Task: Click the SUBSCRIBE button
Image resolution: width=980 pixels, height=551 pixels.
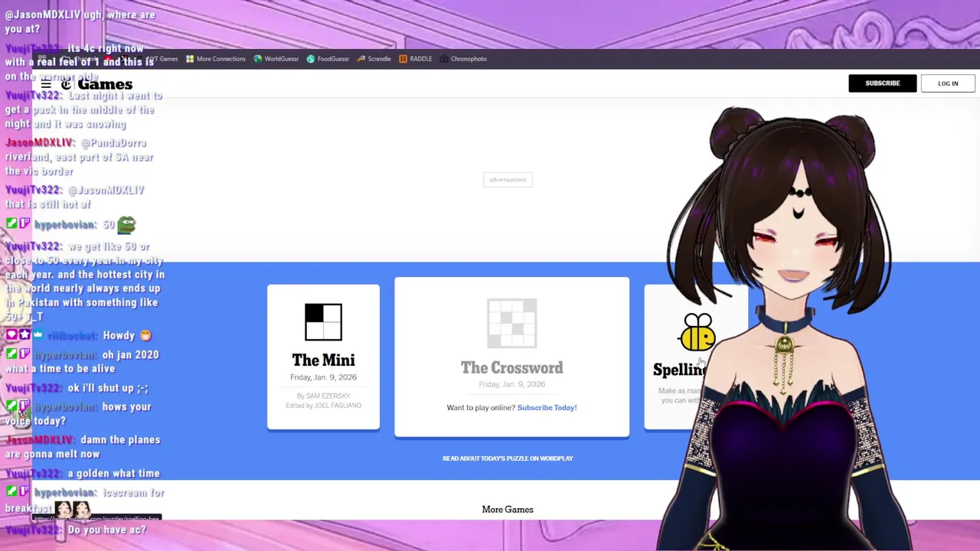Action: coord(882,83)
